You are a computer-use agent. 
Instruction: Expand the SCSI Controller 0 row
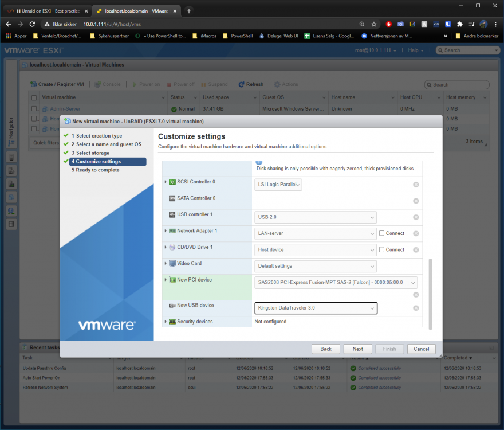click(x=166, y=182)
